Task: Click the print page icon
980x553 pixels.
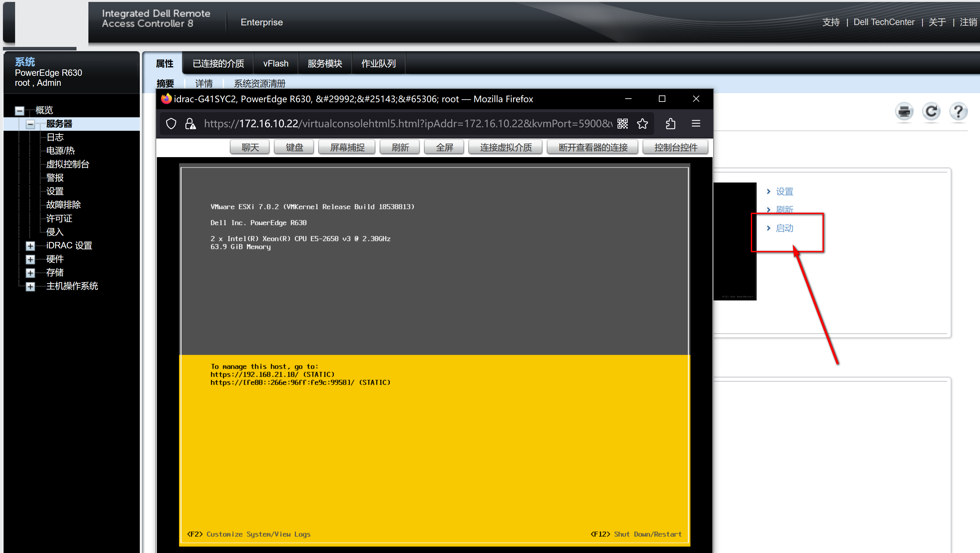Action: click(904, 112)
